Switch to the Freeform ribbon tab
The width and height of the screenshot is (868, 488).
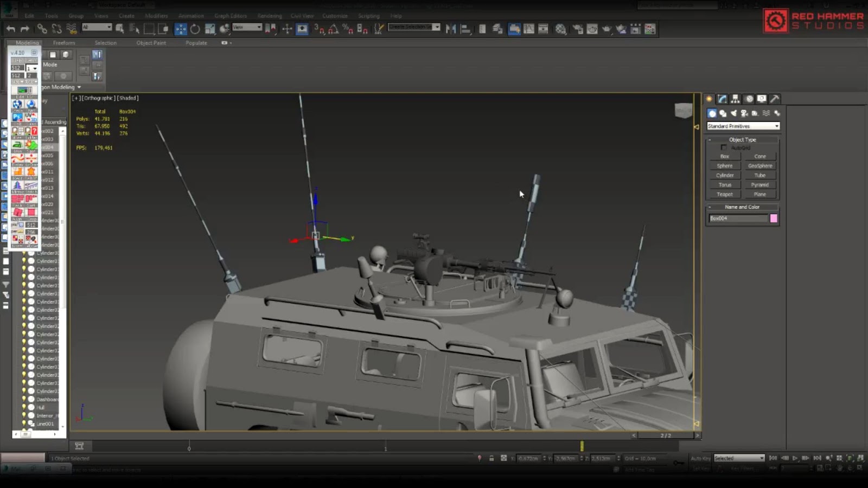coord(64,42)
